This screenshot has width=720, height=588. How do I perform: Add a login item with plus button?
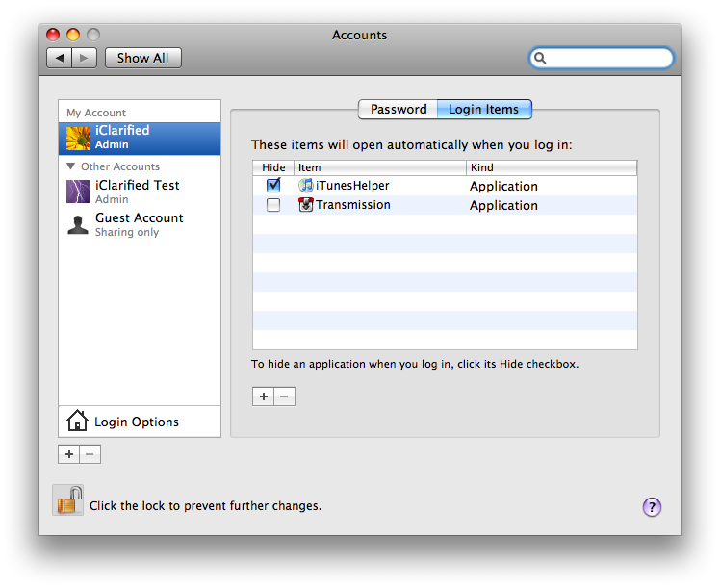click(263, 396)
